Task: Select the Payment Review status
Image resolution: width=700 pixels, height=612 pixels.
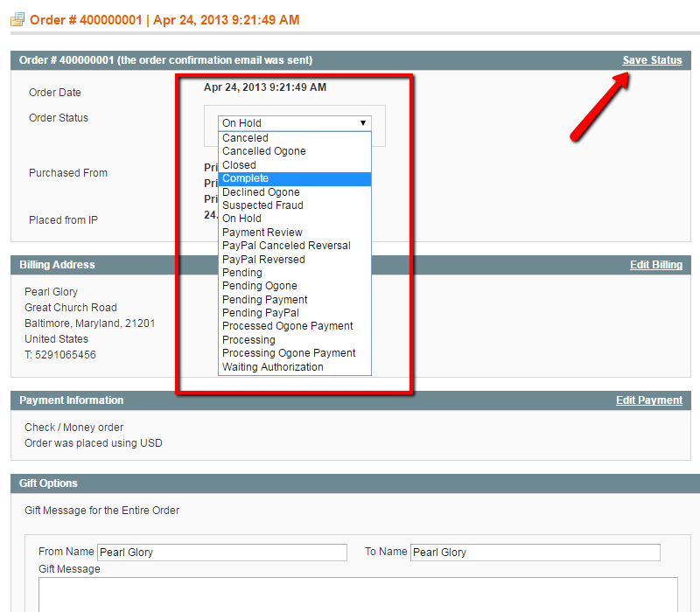Action: [262, 233]
